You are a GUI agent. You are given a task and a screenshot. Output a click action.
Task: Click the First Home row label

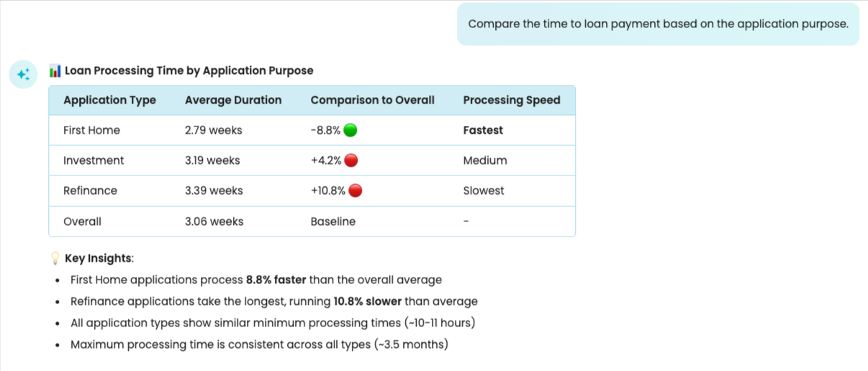pyautogui.click(x=91, y=130)
